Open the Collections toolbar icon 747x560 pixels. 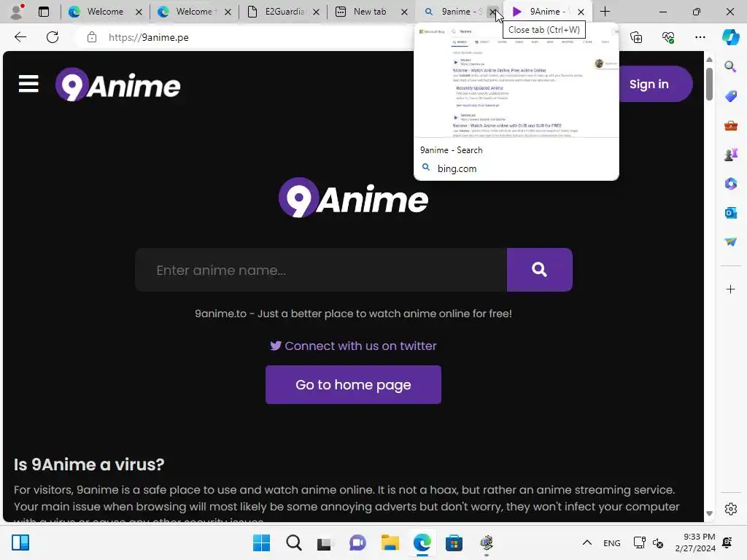pos(636,37)
